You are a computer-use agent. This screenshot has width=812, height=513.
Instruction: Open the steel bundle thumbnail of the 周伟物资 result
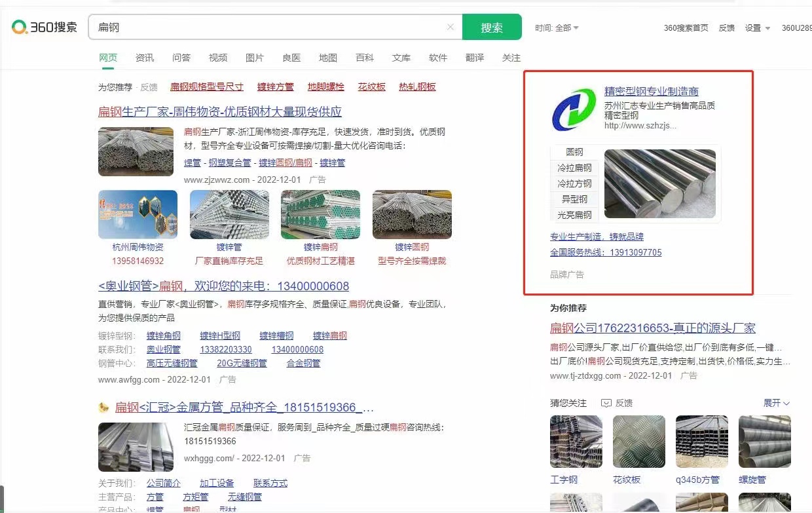pos(136,151)
